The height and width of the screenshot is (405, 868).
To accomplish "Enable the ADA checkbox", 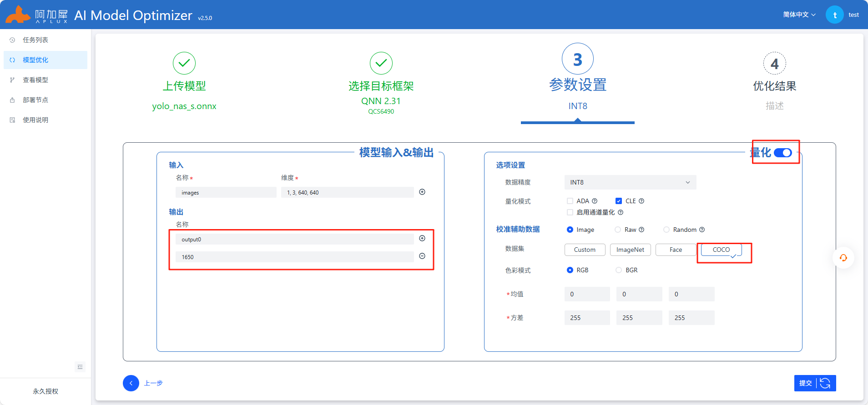I will [x=570, y=201].
